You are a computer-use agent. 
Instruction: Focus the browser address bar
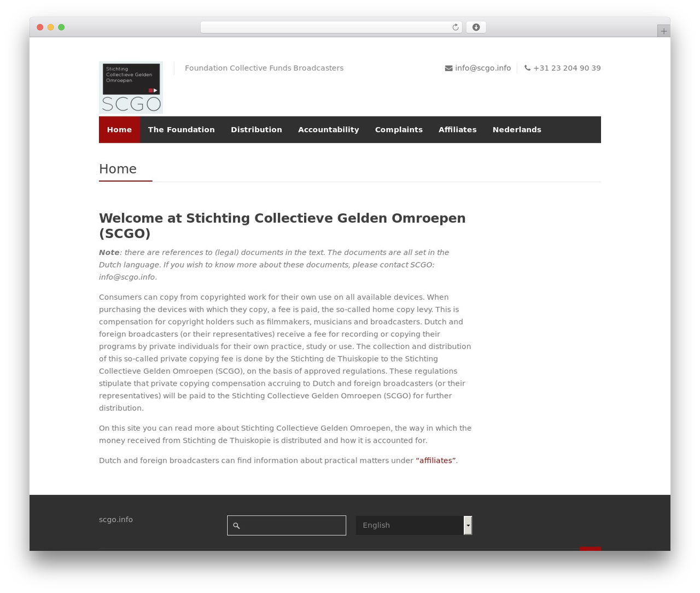(x=331, y=27)
